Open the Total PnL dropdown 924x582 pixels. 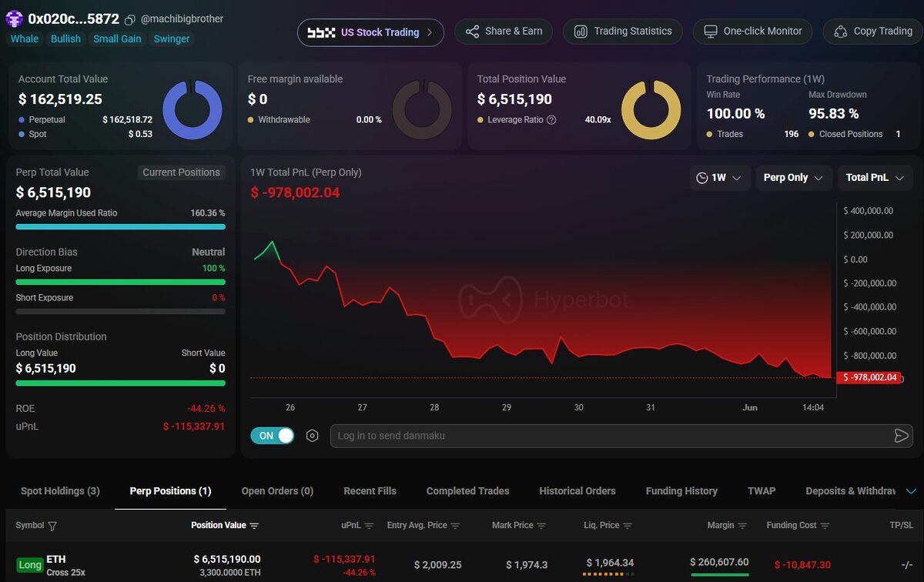pyautogui.click(x=875, y=178)
